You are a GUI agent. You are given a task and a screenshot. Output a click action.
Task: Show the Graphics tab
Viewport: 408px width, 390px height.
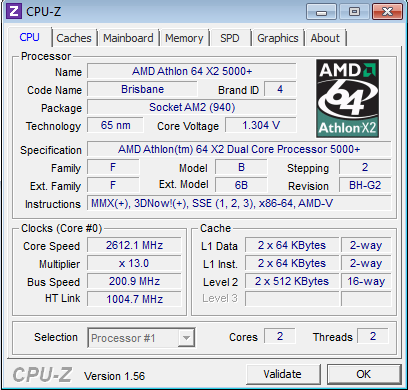coord(278,38)
